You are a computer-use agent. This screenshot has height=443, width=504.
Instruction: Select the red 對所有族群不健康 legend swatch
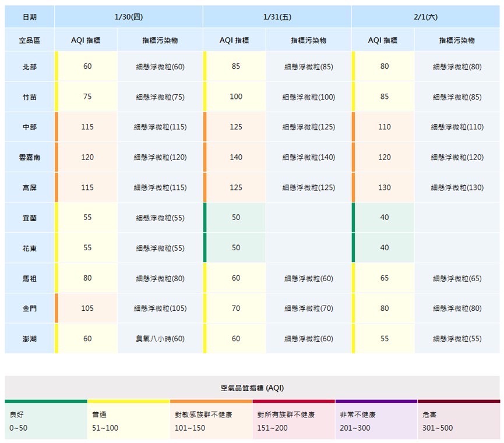click(294, 420)
